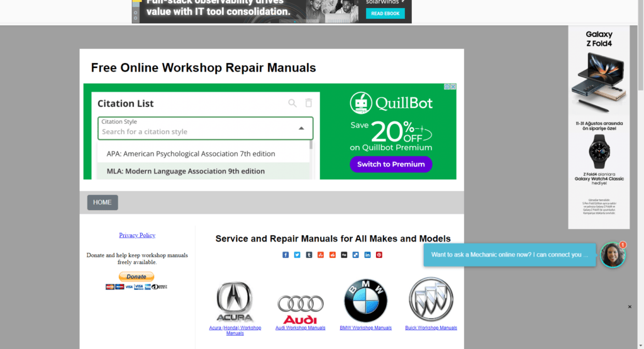Share via the Digg icon

tap(344, 255)
